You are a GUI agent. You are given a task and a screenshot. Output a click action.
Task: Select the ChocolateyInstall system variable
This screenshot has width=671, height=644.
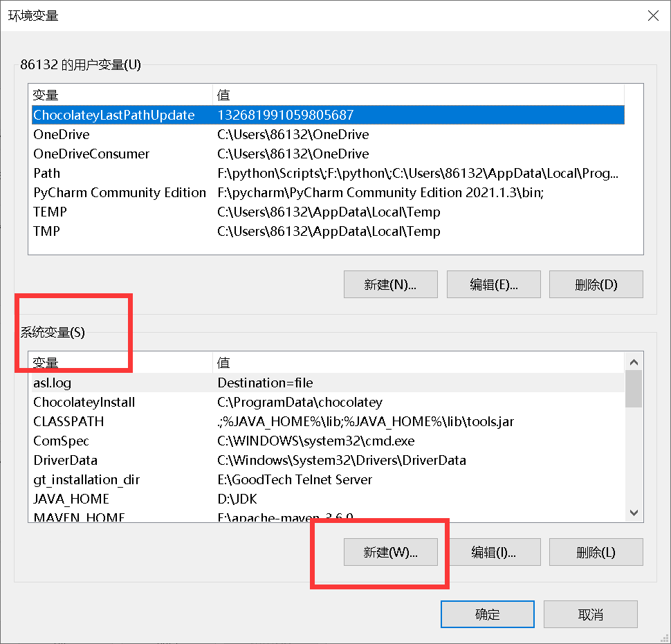(328, 402)
